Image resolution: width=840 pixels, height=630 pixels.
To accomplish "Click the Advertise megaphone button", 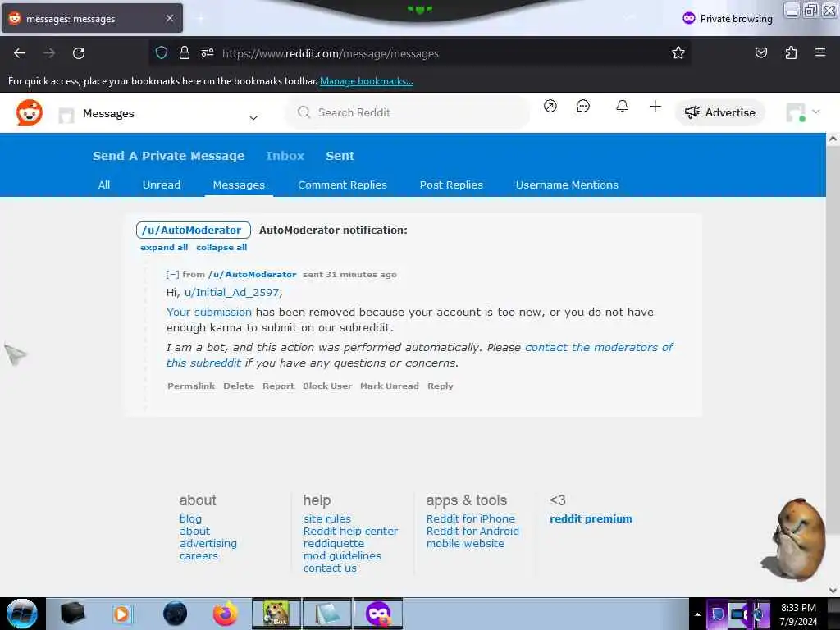I will point(719,112).
